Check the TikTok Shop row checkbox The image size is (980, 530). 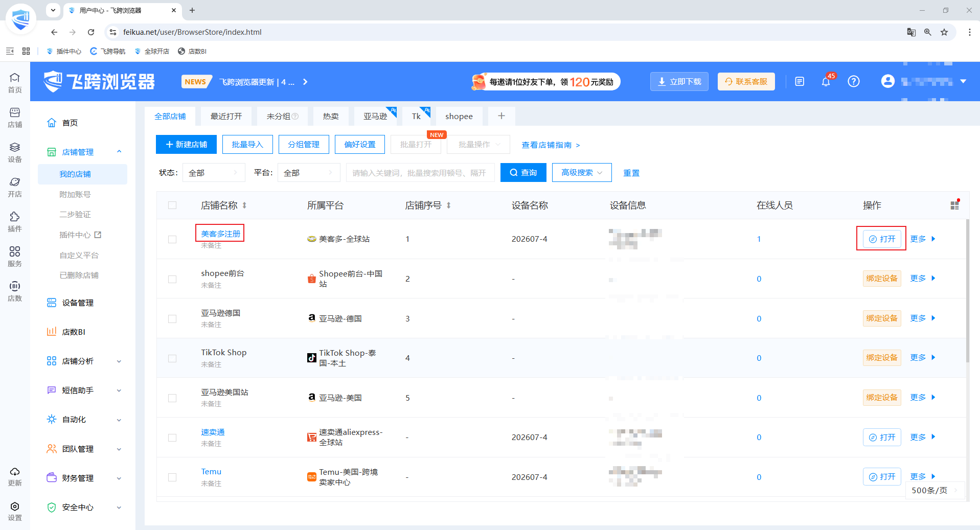click(172, 358)
